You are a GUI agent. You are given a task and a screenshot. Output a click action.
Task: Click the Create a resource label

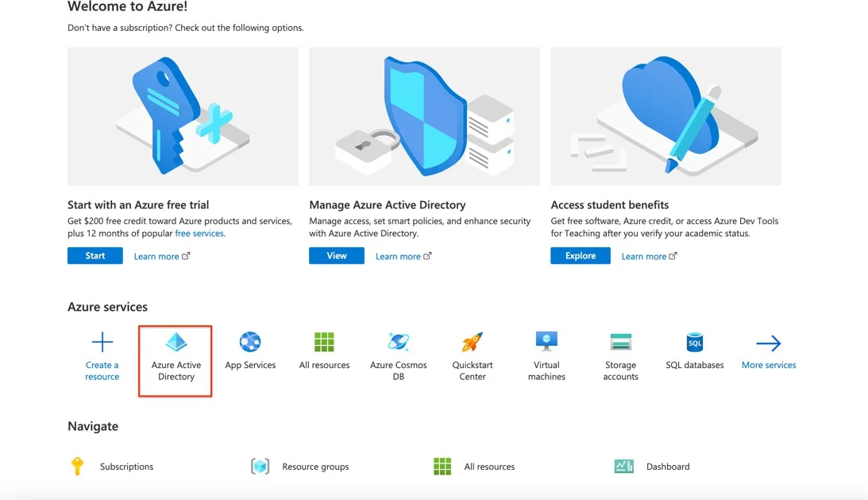[102, 371]
